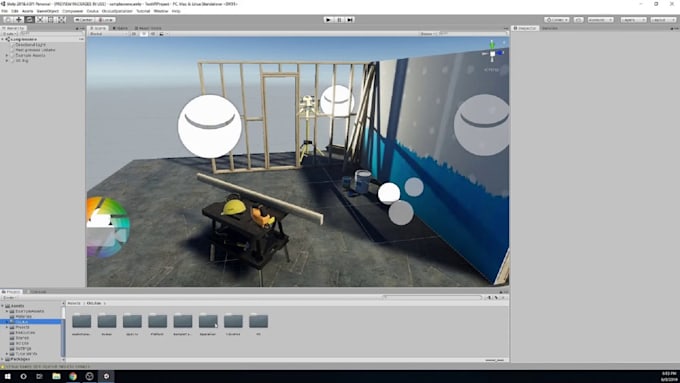Select the Hierarchy panel tab

(x=13, y=28)
